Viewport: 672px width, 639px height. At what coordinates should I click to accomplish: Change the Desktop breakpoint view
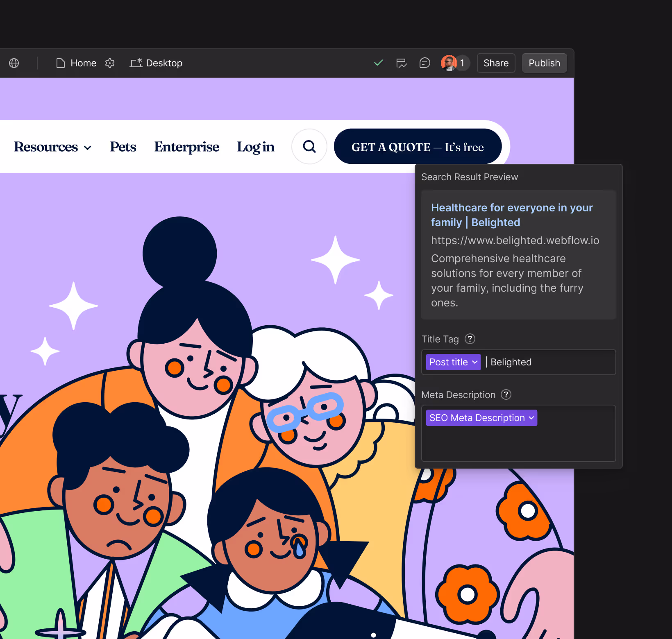point(156,63)
